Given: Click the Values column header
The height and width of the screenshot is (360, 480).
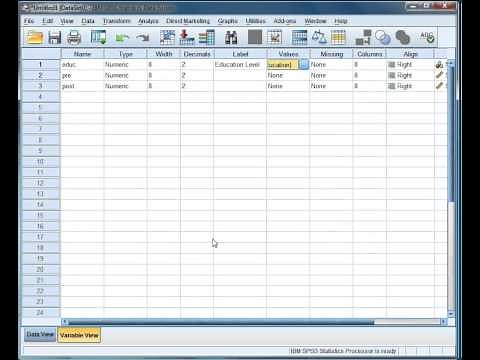Looking at the screenshot, I should click(288, 54).
